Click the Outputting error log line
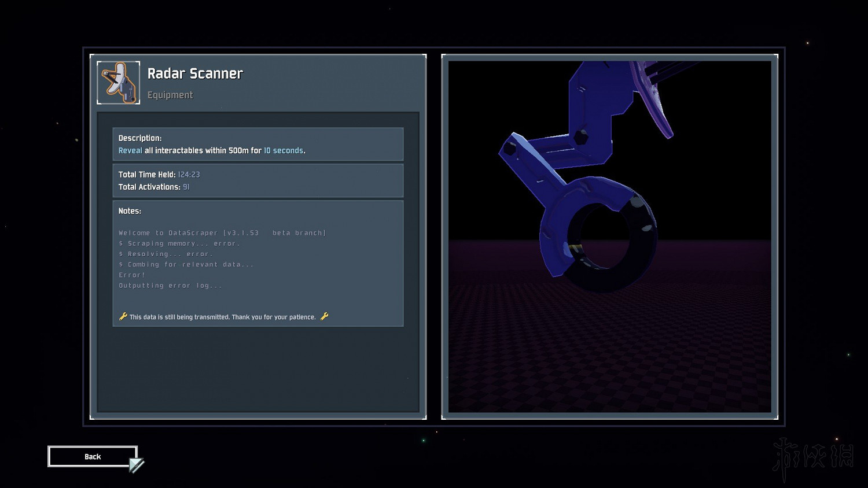Screen dimensions: 868x488 coord(170,286)
